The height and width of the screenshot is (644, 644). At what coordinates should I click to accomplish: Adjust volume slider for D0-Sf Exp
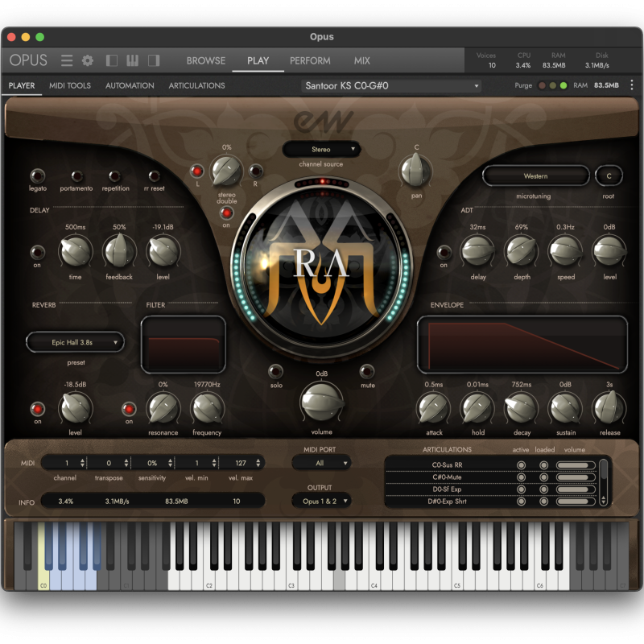pyautogui.click(x=576, y=489)
